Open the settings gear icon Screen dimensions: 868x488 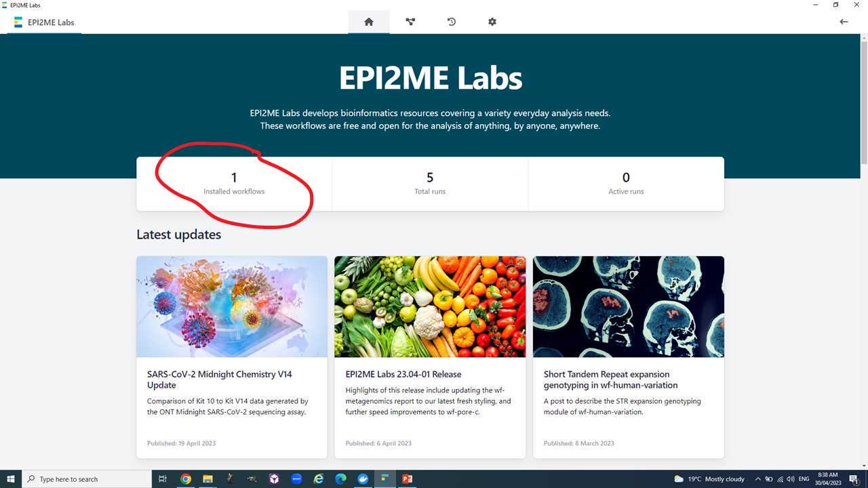492,22
